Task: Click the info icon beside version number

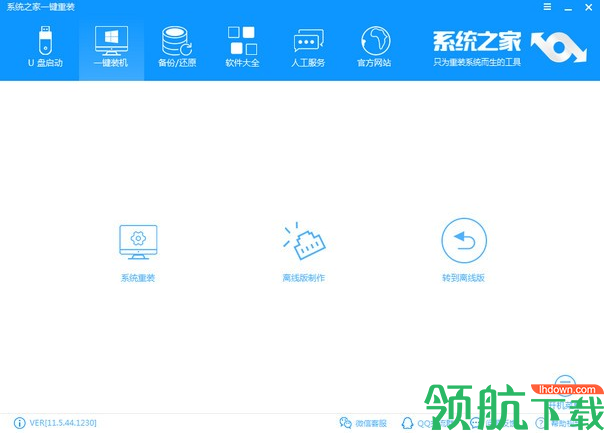Action: pyautogui.click(x=19, y=423)
